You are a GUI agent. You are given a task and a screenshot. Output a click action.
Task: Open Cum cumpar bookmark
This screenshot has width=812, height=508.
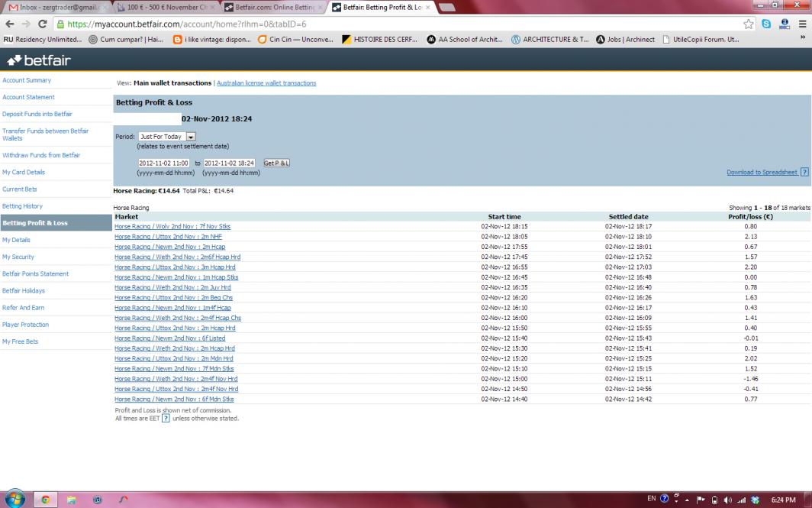126,40
